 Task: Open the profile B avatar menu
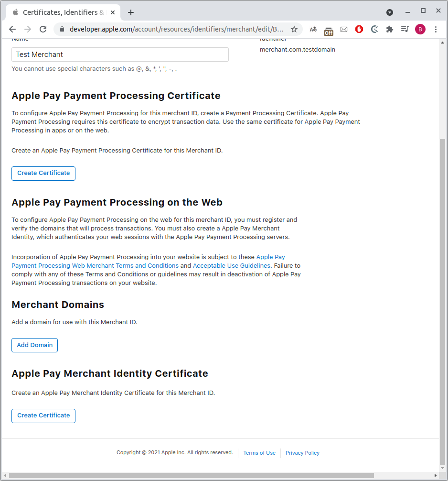pyautogui.click(x=420, y=29)
